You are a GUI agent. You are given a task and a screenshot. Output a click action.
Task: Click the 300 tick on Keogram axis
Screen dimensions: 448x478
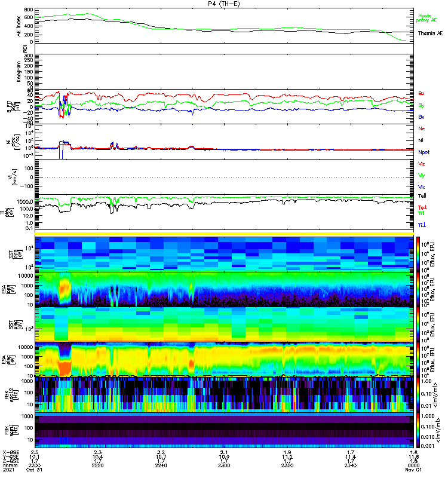point(29,56)
